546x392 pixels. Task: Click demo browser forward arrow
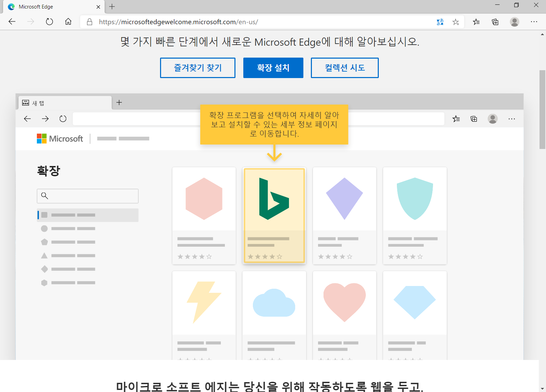point(45,119)
